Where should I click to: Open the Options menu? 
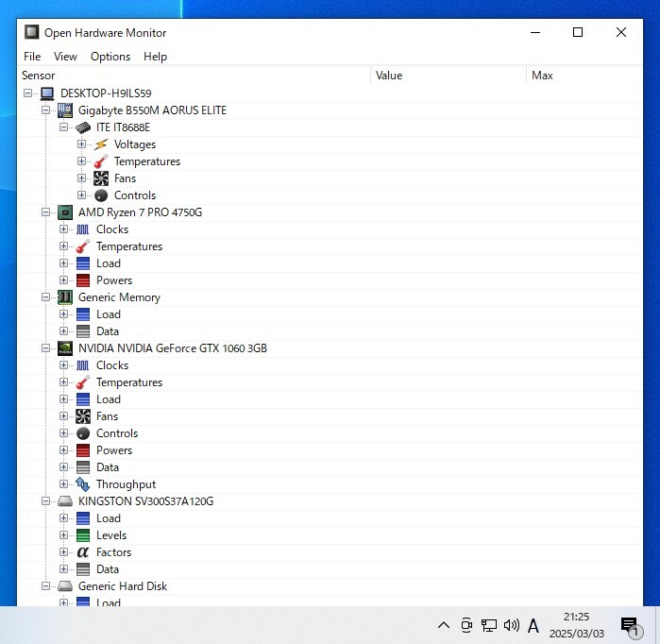tap(110, 57)
